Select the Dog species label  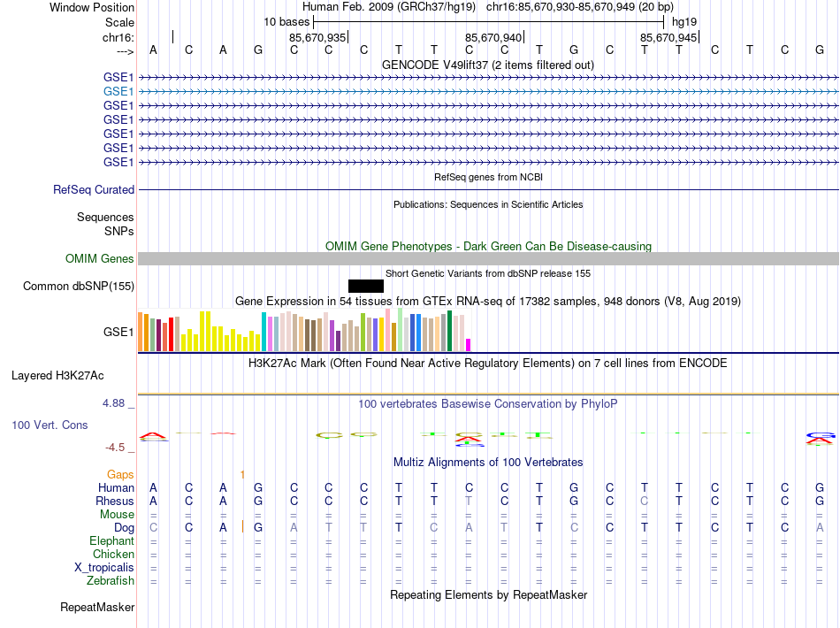pyautogui.click(x=124, y=528)
